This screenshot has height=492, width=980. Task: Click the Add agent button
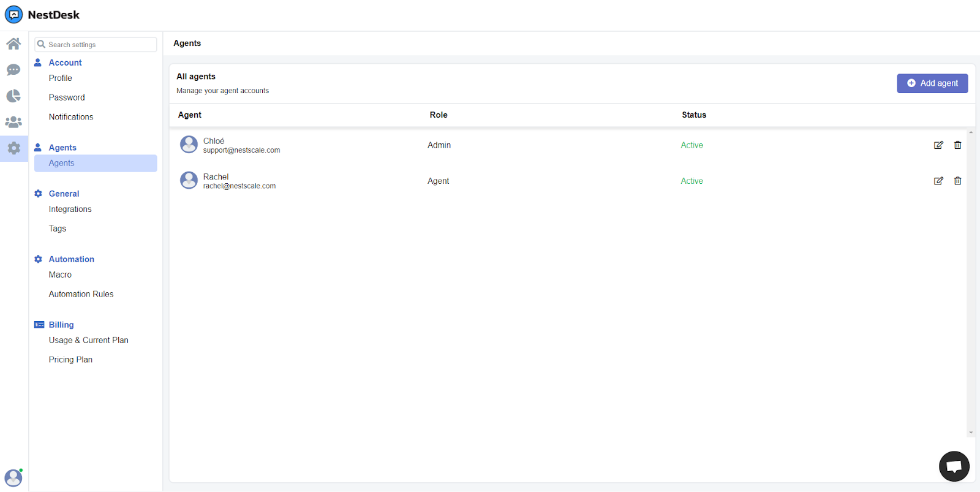click(932, 83)
